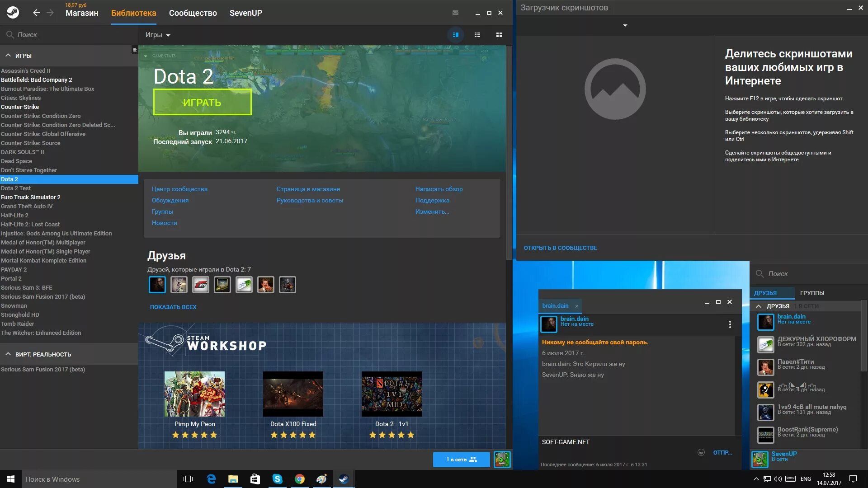Collapse the ИГРЫ category
Viewport: 868px width, 488px height.
tap(8, 56)
